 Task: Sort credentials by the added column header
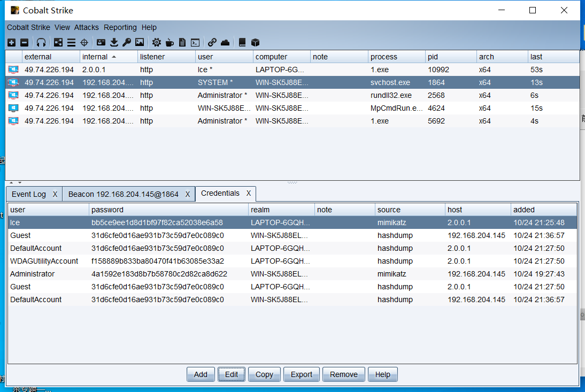[x=544, y=210]
